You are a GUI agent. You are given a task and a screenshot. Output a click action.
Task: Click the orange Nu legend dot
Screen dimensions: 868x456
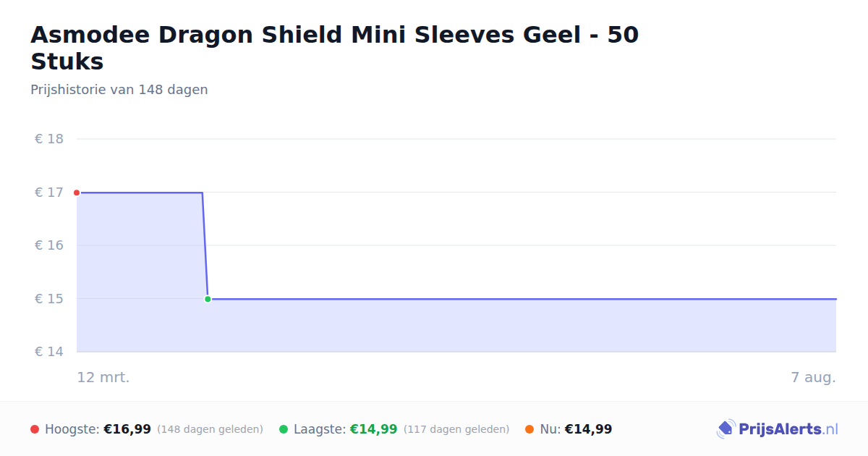point(529,429)
